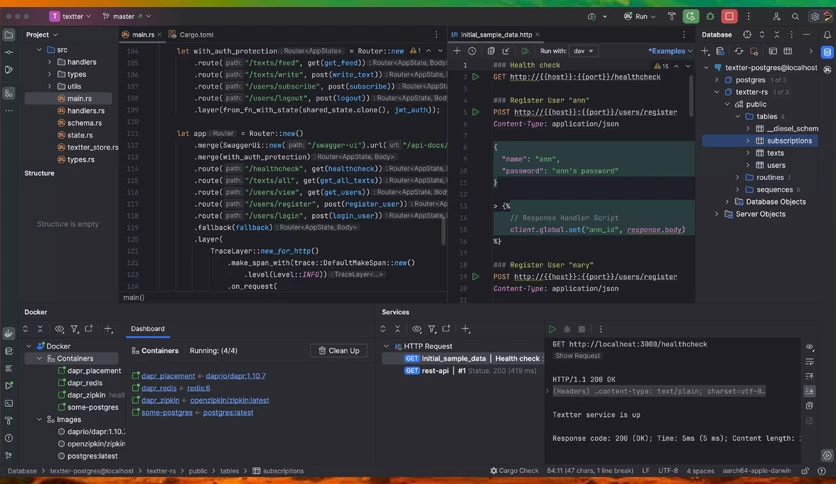Viewport: 836px width, 484px height.
Task: Run the Health check GET request gutter arrow
Action: (476, 77)
